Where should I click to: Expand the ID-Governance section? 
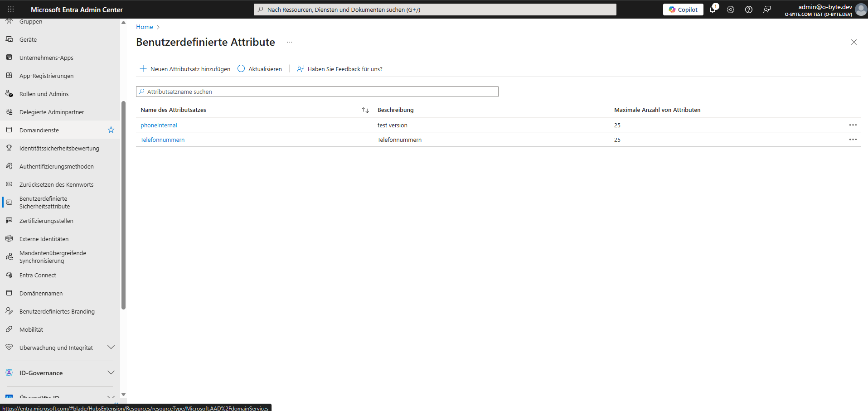[111, 373]
